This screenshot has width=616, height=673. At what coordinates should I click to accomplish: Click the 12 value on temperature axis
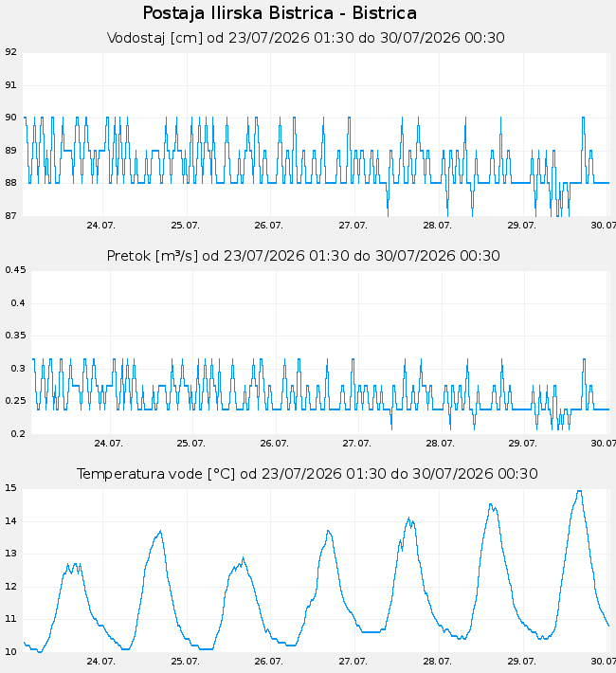pyautogui.click(x=11, y=587)
